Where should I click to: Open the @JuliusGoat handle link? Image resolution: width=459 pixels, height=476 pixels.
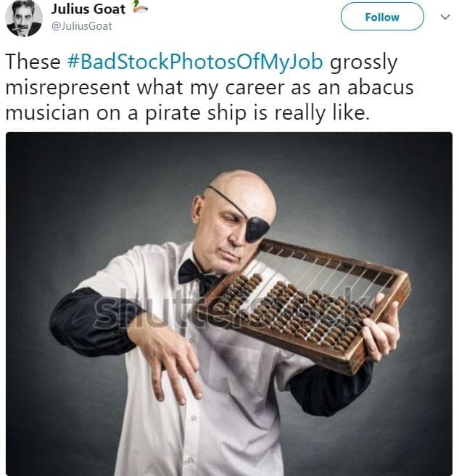pyautogui.click(x=82, y=26)
